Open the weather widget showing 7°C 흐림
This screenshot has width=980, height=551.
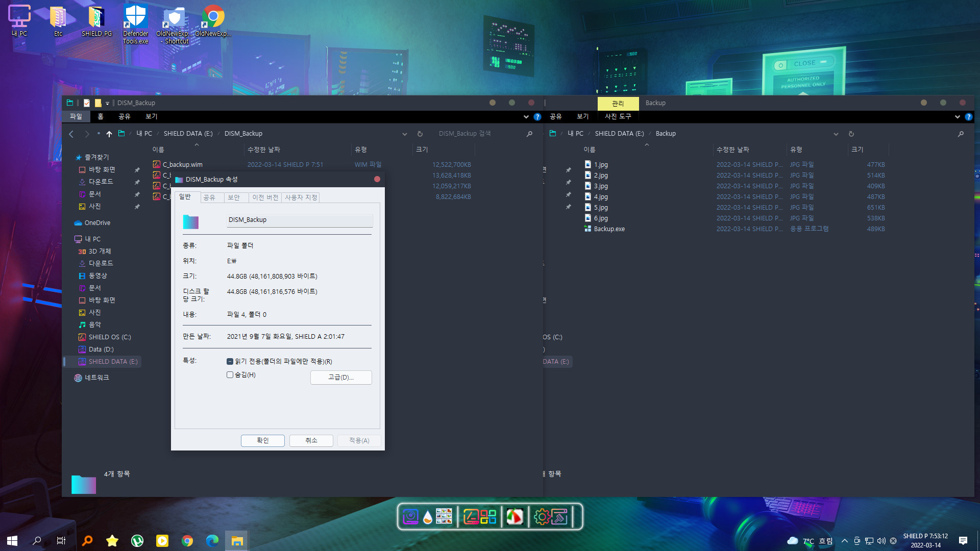point(810,541)
